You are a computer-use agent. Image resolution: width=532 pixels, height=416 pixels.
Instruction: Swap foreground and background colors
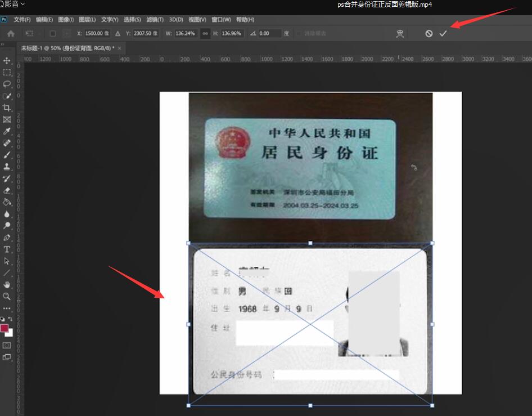10,319
